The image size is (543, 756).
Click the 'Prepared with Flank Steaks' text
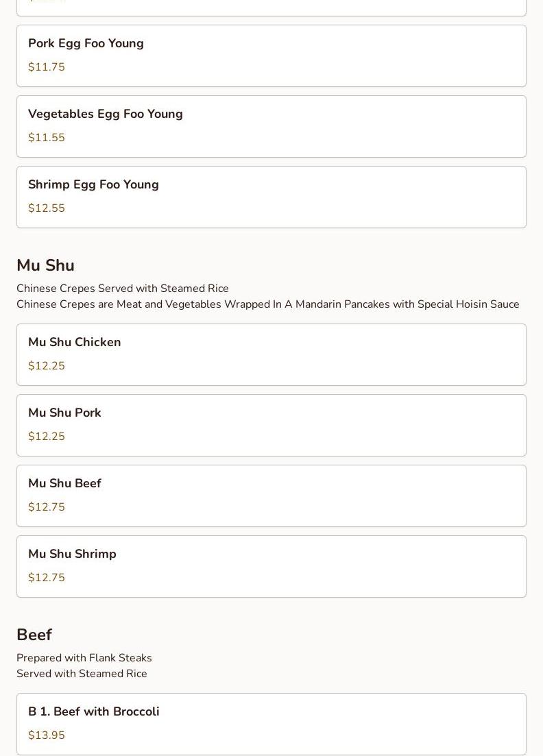coord(84,658)
